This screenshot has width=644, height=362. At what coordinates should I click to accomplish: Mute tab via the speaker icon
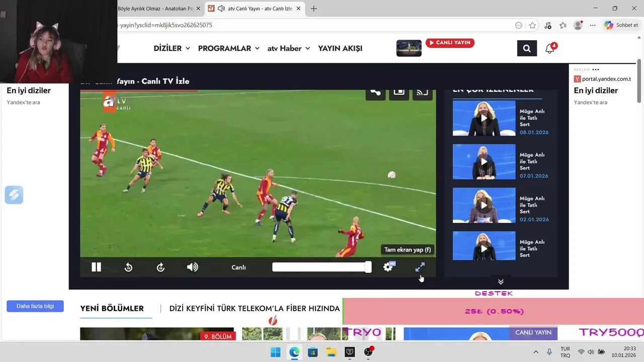pyautogui.click(x=221, y=9)
